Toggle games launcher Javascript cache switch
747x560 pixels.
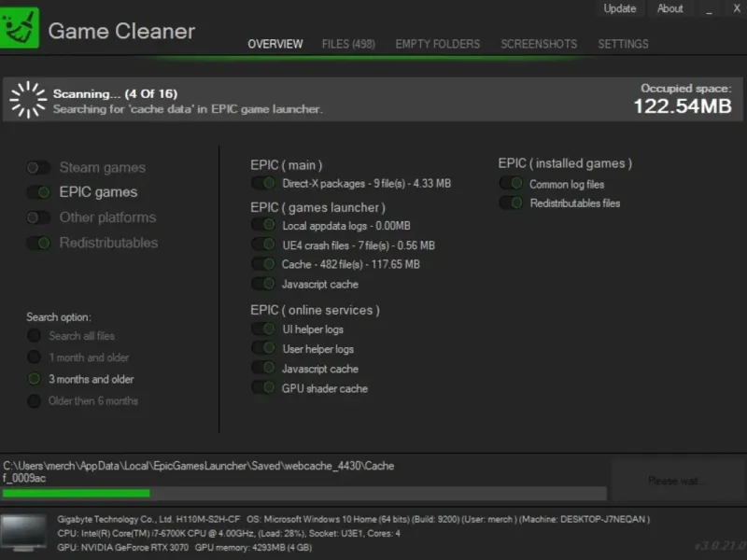(x=263, y=284)
